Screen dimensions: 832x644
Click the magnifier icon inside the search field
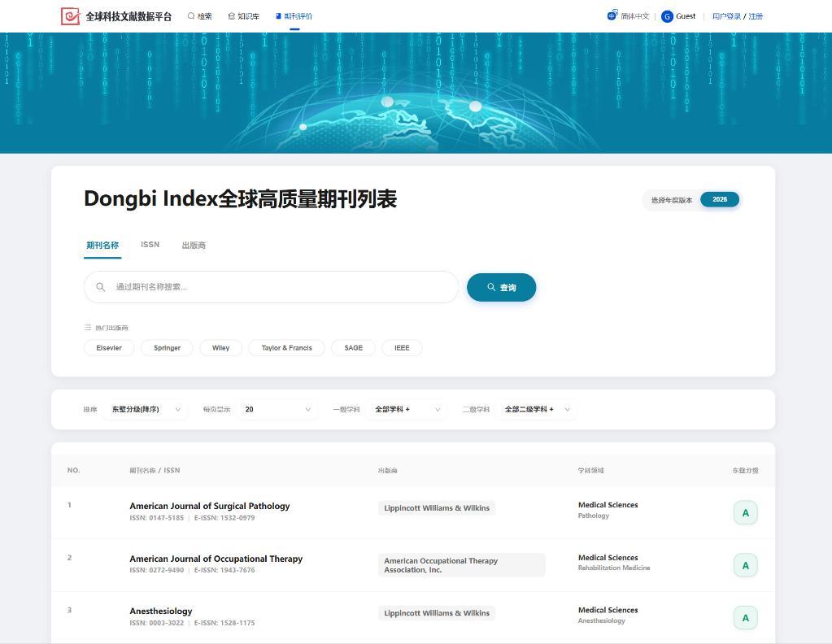coord(101,287)
